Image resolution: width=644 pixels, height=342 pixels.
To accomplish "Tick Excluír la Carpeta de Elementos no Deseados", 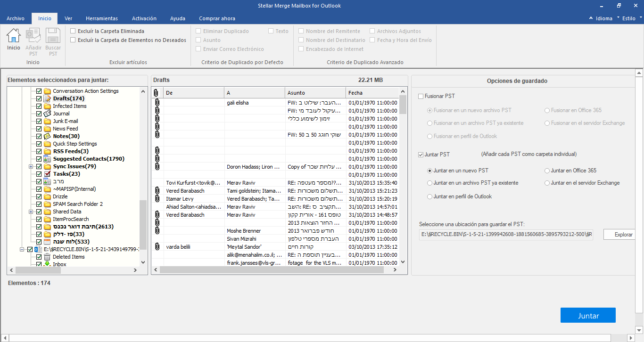I will coord(73,40).
